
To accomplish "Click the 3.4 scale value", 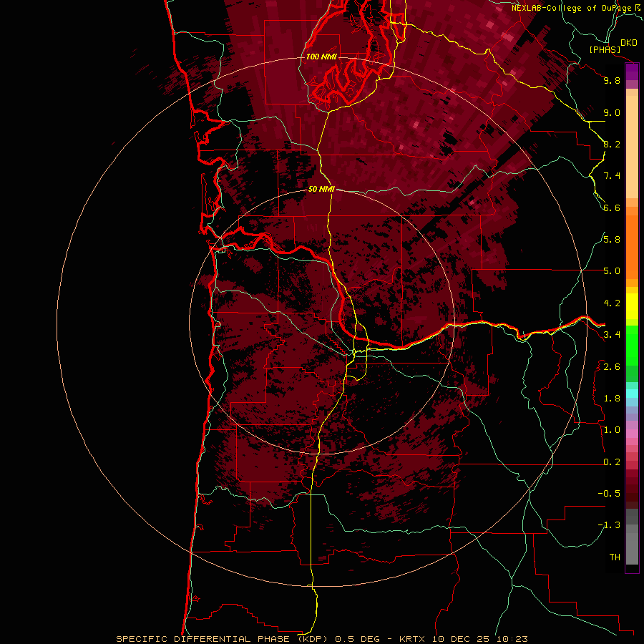I will click(x=612, y=335).
